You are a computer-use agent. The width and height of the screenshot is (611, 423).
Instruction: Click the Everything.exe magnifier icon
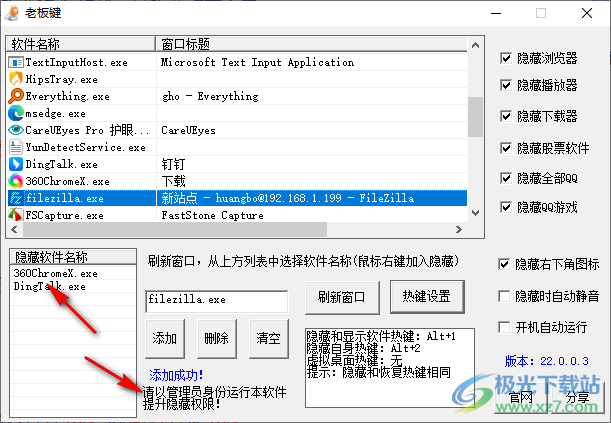pos(16,96)
